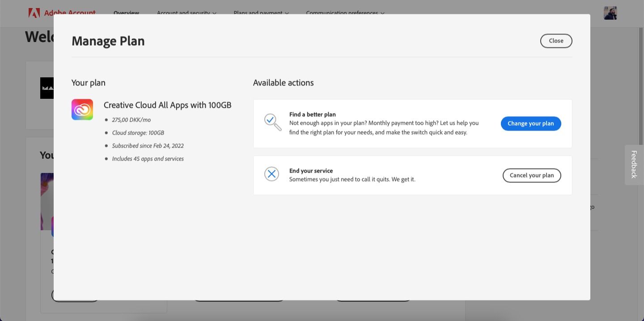644x321 pixels.
Task: Click the Creative Cloud rainbow app icon
Action: (x=82, y=110)
